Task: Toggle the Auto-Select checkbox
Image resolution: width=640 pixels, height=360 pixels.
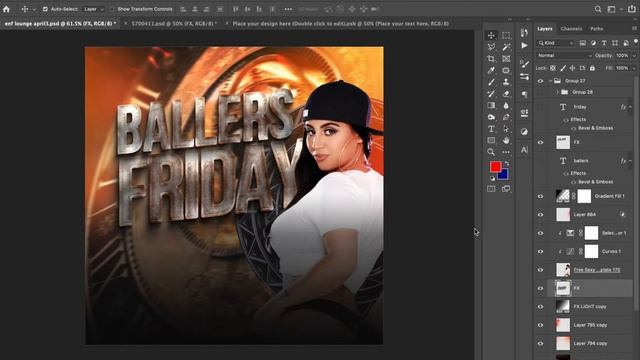Action: click(45, 9)
